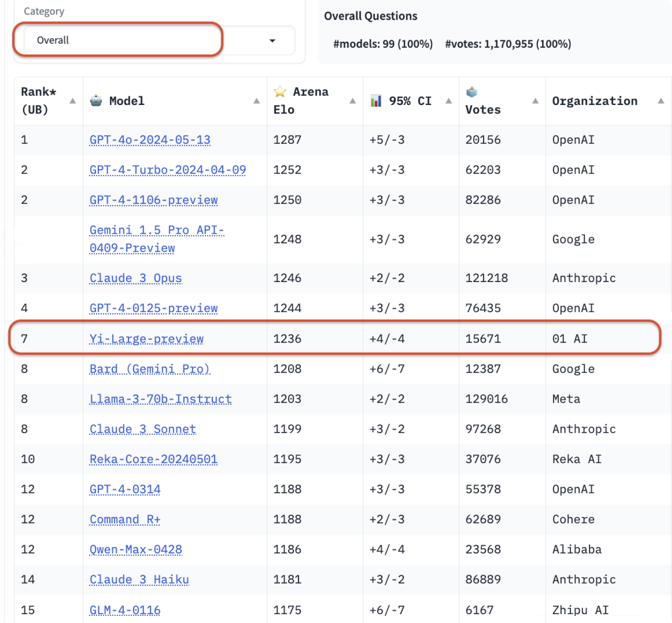Select the votes count 6167
The width and height of the screenshot is (672, 623).
click(x=480, y=610)
